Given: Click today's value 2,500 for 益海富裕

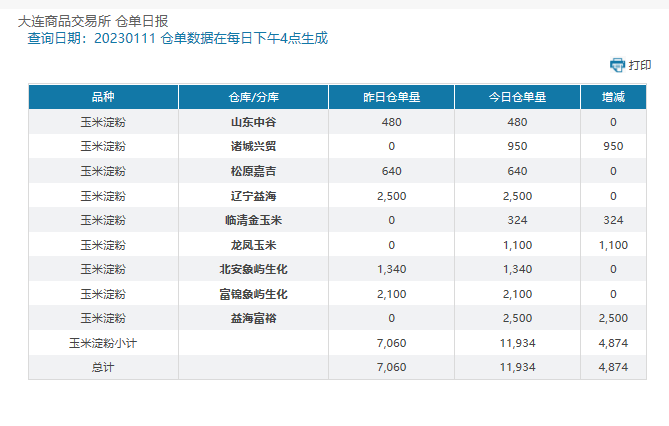Looking at the screenshot, I should [x=517, y=318].
